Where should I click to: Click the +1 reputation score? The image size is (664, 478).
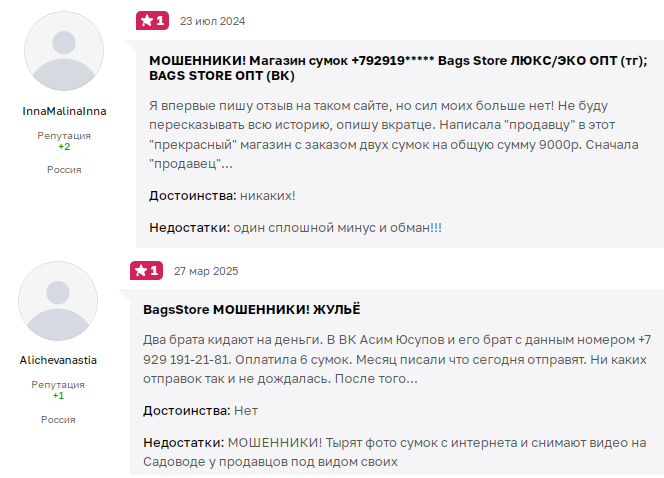[x=58, y=396]
